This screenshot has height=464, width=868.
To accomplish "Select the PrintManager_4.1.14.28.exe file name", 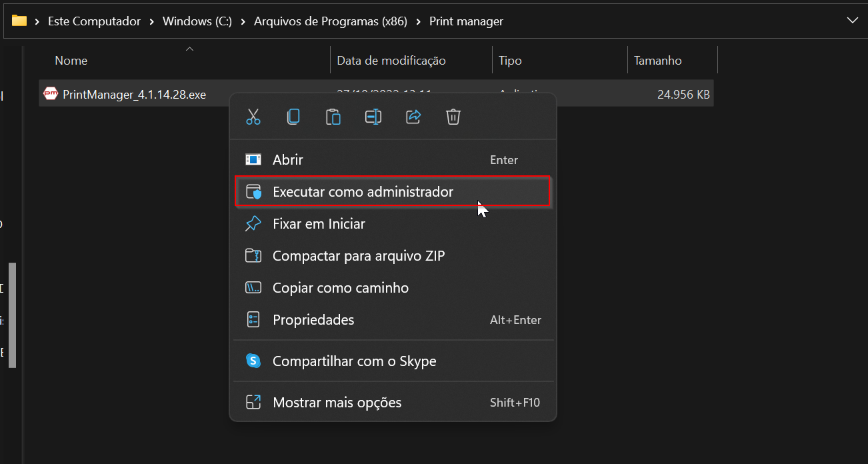I will tap(134, 95).
